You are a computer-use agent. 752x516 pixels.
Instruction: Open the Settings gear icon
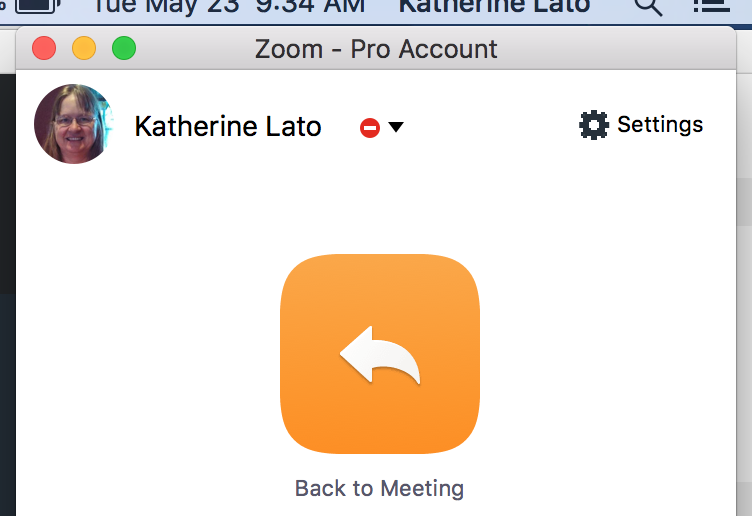(x=594, y=125)
